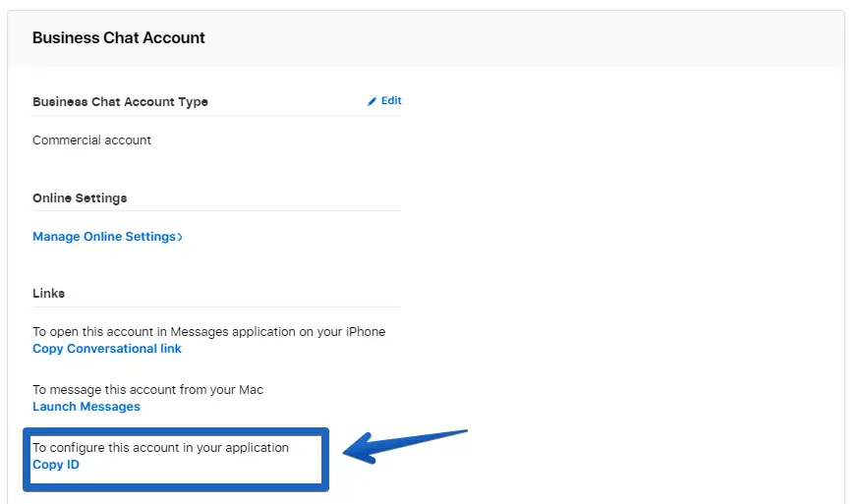Click the Links section heading
863x504 pixels.
49,294
